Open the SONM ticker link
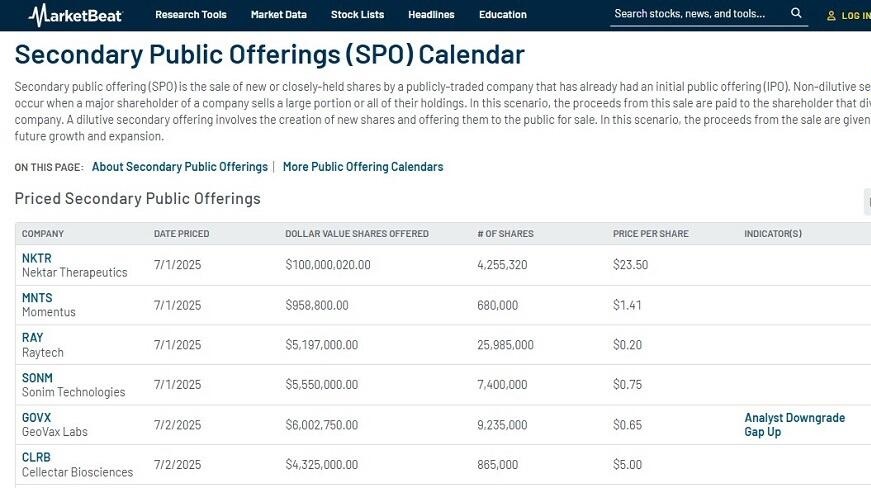Viewport: 871px width, 488px height. click(37, 378)
